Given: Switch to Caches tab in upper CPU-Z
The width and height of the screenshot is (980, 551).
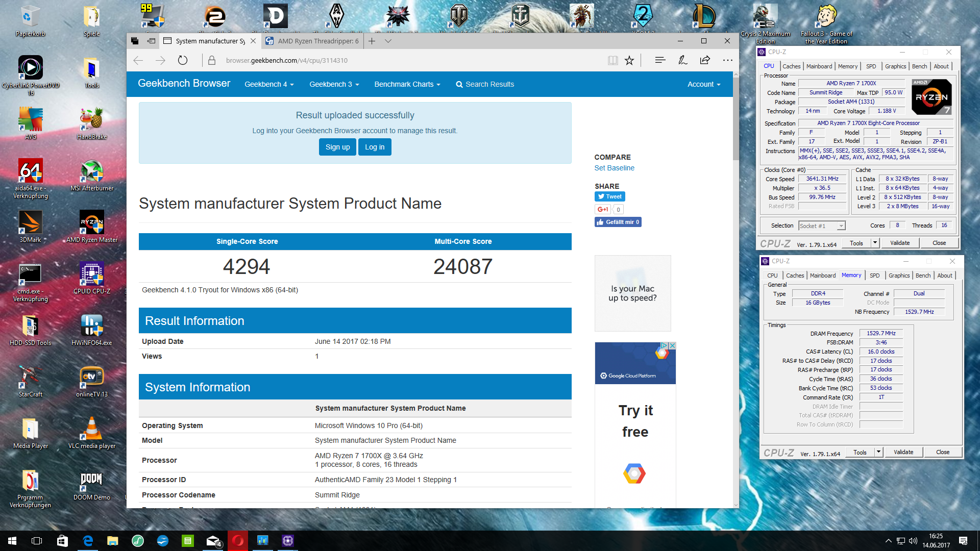Looking at the screenshot, I should tap(791, 66).
